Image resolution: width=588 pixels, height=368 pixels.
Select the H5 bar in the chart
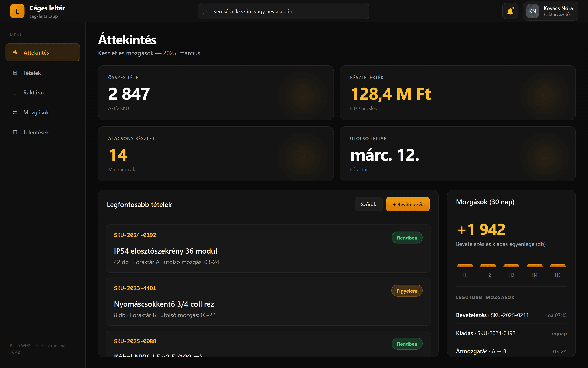point(558,266)
